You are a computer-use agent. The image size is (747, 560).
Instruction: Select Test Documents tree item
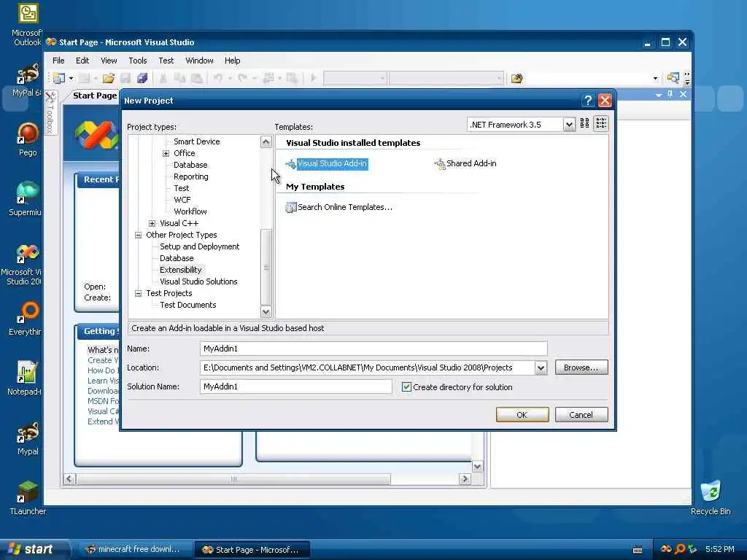click(x=188, y=305)
